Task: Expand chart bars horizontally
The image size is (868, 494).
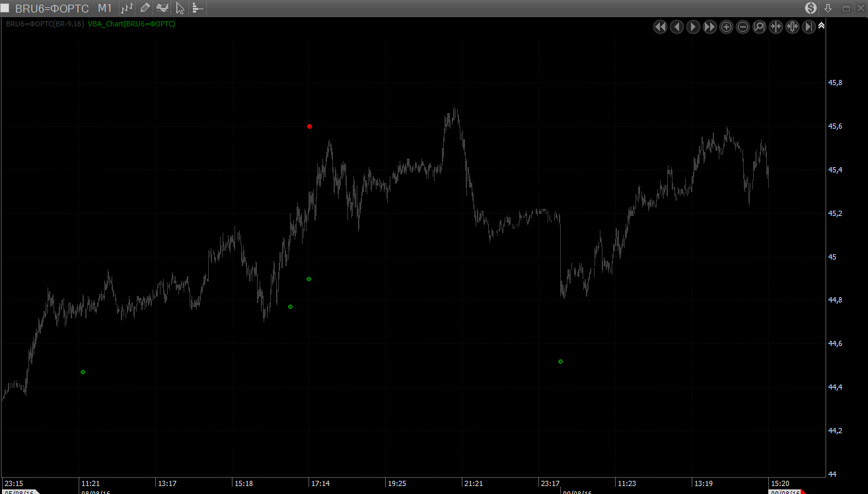Action: 792,27
